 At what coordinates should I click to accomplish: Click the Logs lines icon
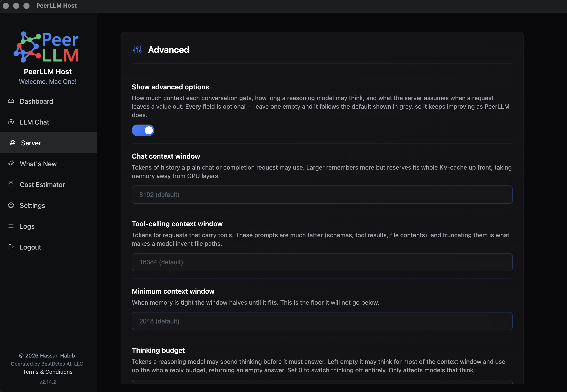coord(11,226)
